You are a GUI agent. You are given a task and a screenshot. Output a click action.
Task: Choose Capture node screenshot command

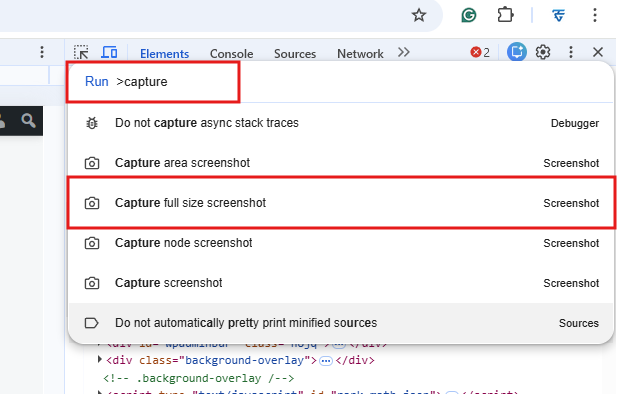pos(341,243)
